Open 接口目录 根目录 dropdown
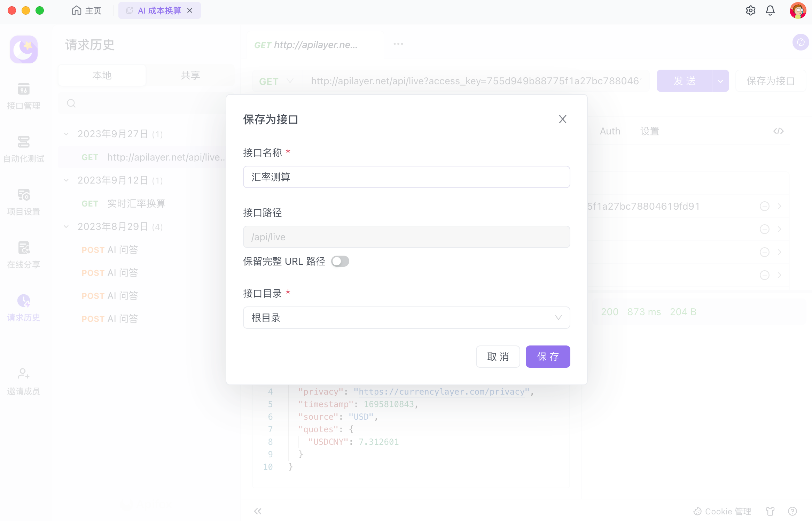This screenshot has height=521, width=812. pos(406,318)
